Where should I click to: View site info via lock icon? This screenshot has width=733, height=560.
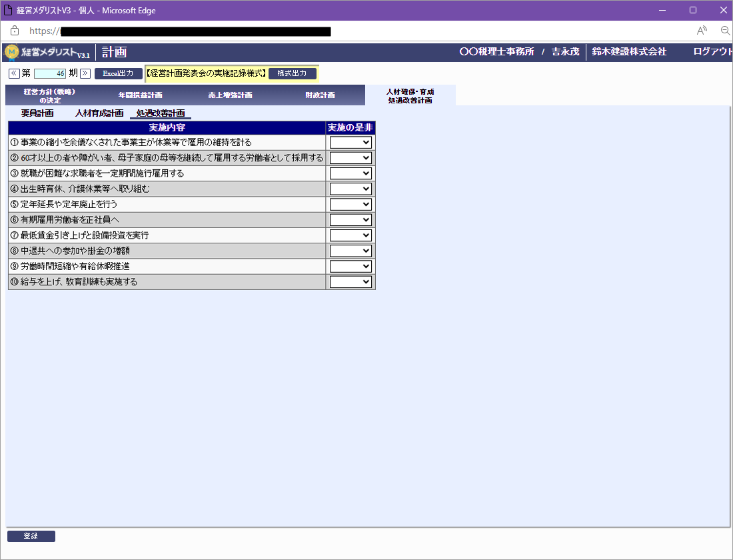tap(15, 31)
